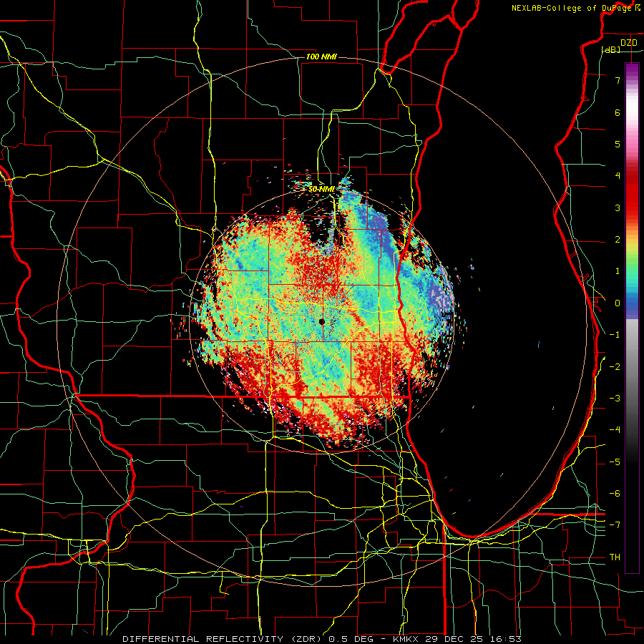Select the 3 value on the scale
Screen dimensions: 644x644
click(618, 208)
